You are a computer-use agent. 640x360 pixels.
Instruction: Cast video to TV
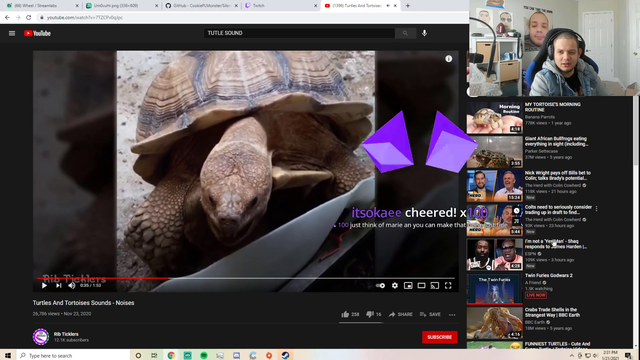(x=435, y=285)
